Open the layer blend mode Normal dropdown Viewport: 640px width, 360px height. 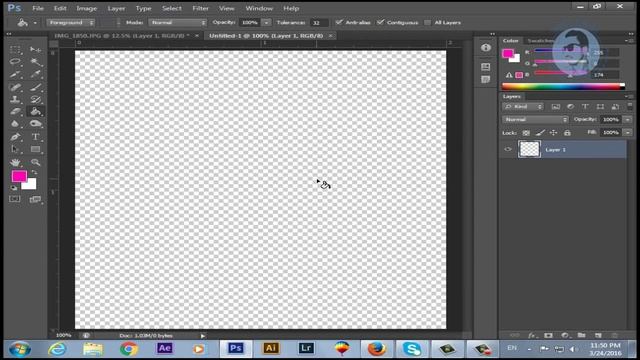(x=535, y=120)
